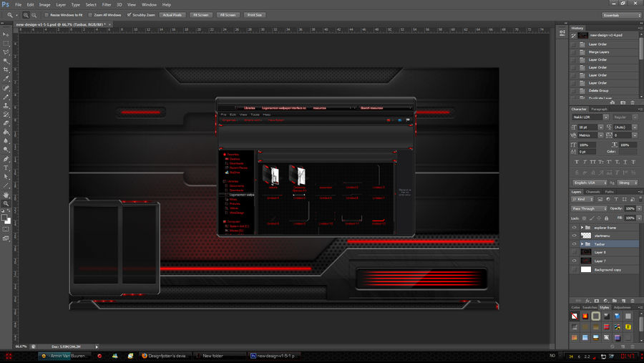Click the Fit Screen button
The width and height of the screenshot is (644, 363).
coord(201,15)
